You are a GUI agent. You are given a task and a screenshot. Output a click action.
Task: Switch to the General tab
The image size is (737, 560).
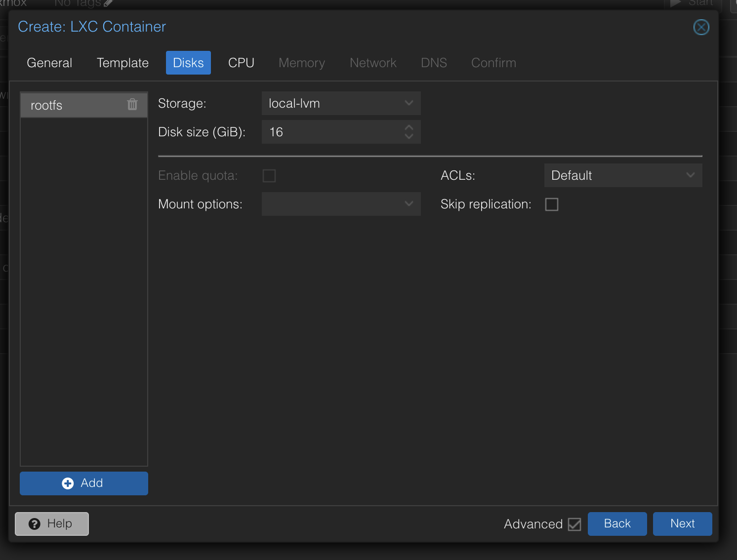coord(49,63)
